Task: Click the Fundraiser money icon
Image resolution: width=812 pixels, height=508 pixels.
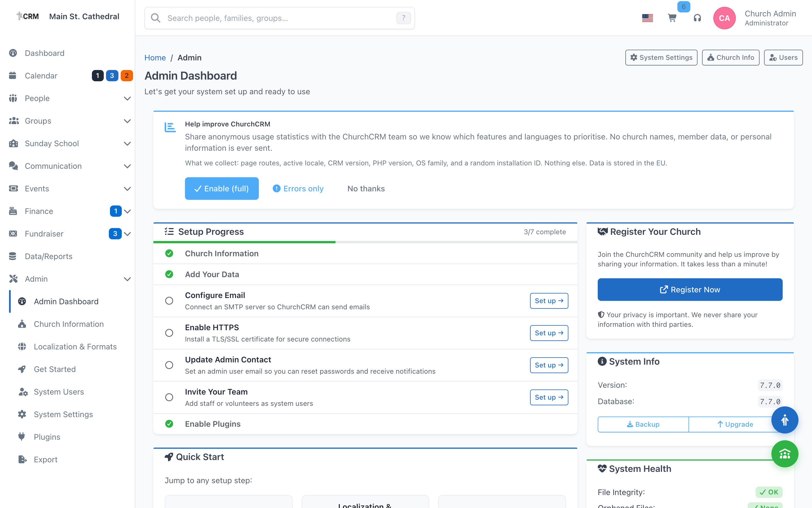Action: pos(13,233)
